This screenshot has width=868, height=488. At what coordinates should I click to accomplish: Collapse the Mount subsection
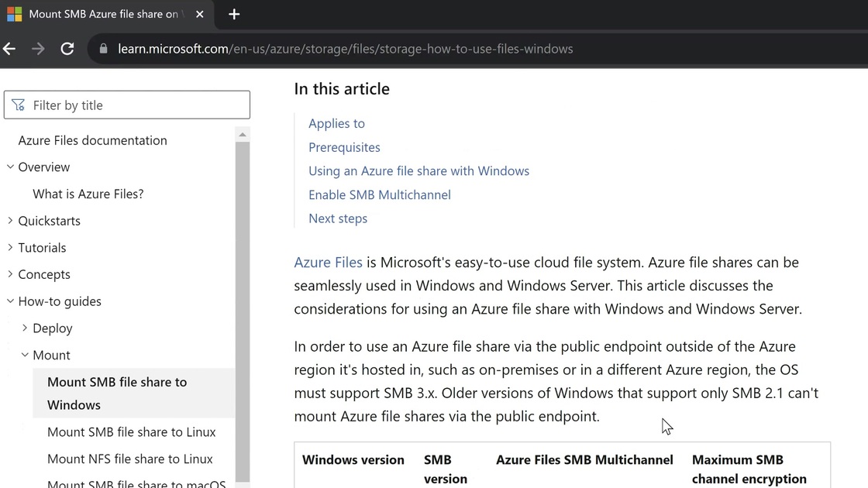point(25,355)
